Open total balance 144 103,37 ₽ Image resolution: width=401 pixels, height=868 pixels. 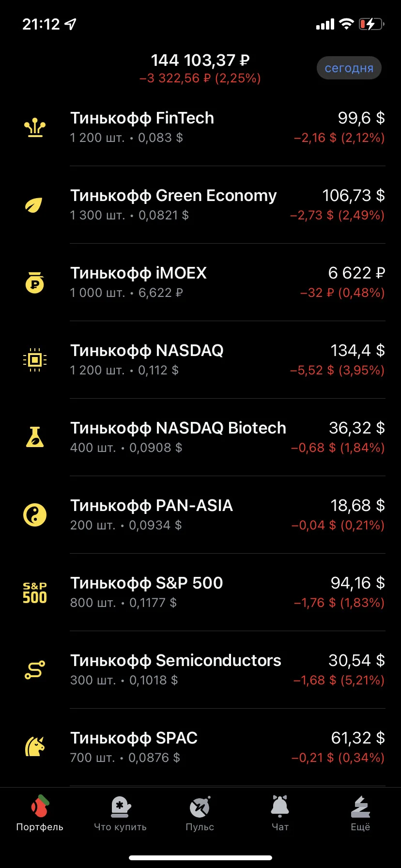(x=200, y=61)
